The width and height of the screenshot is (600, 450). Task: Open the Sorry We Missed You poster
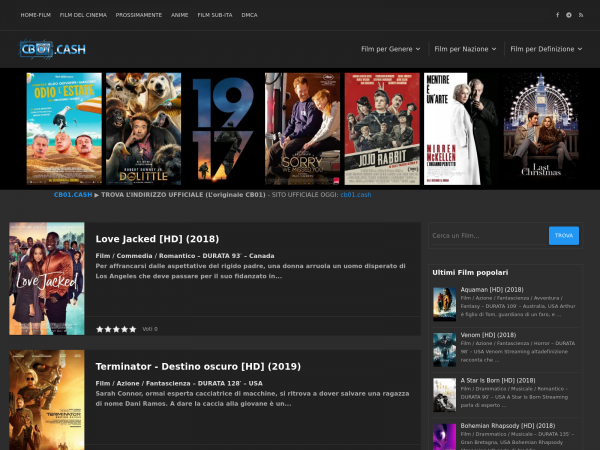coord(302,129)
